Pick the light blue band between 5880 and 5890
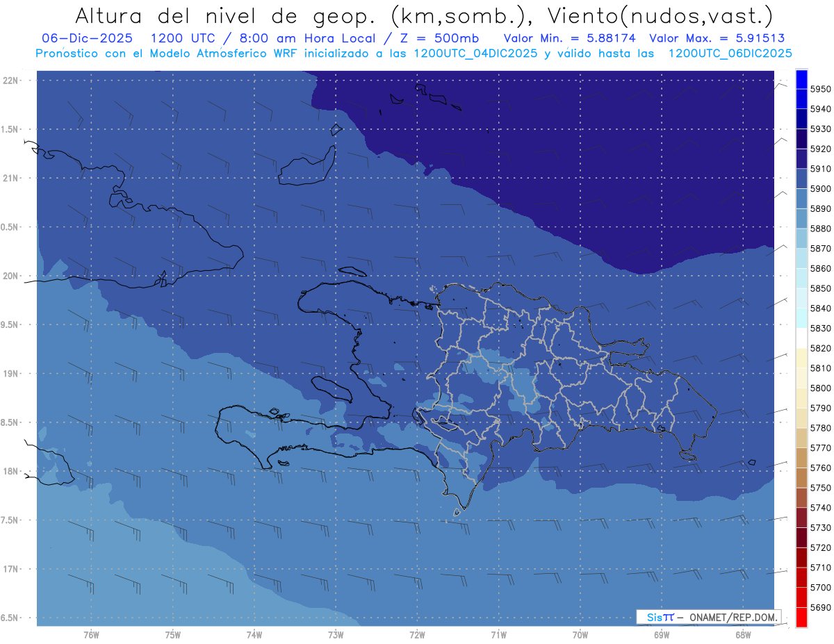The width and height of the screenshot is (834, 644). pyautogui.click(x=801, y=219)
